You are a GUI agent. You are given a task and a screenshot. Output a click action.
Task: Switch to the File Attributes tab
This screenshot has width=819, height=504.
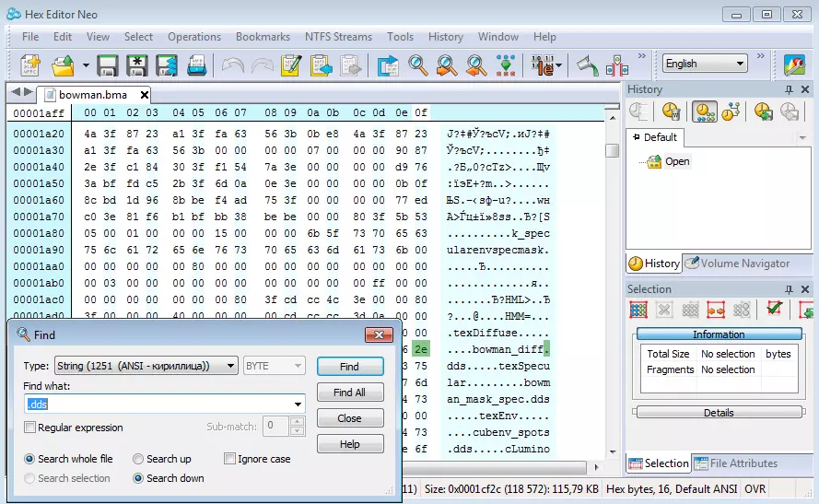click(736, 463)
